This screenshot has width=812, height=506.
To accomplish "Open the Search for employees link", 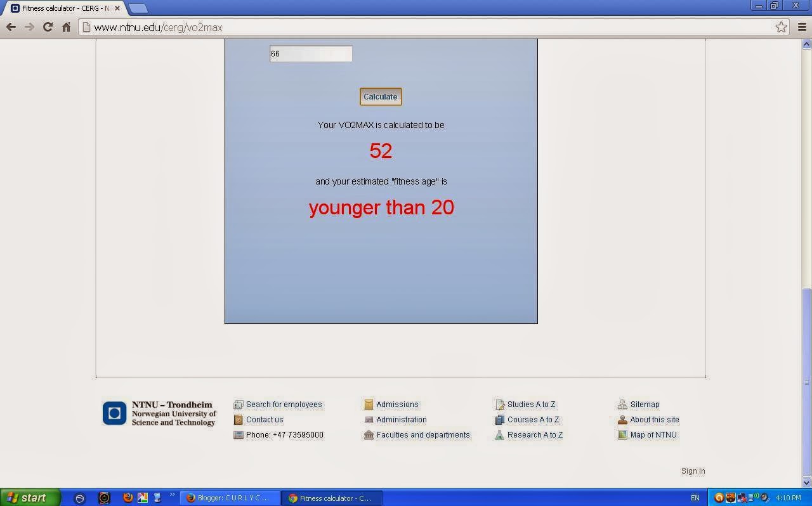I will (284, 405).
